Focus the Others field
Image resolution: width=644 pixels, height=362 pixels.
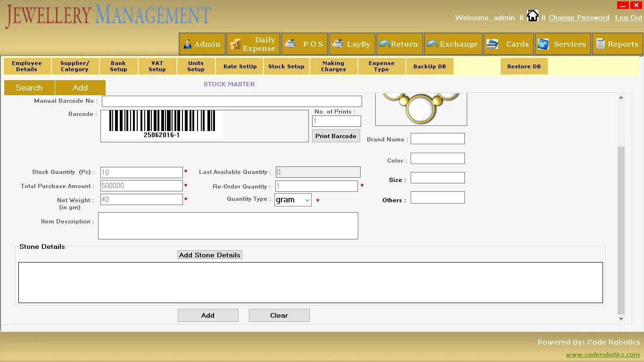[x=438, y=197]
